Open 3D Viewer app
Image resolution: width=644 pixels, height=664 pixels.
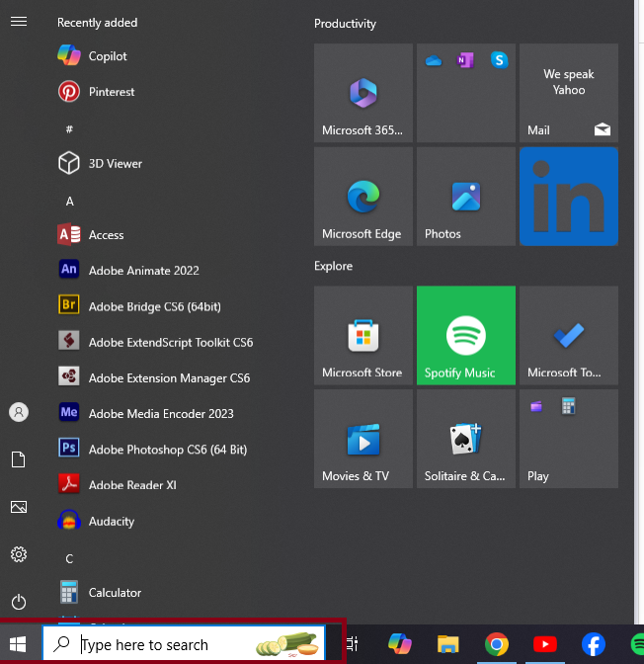(100, 163)
